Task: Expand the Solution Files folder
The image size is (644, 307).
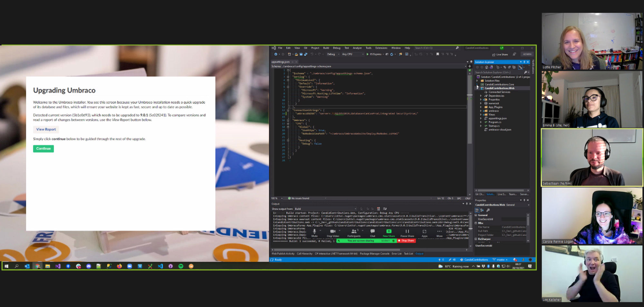Action: tap(477, 81)
